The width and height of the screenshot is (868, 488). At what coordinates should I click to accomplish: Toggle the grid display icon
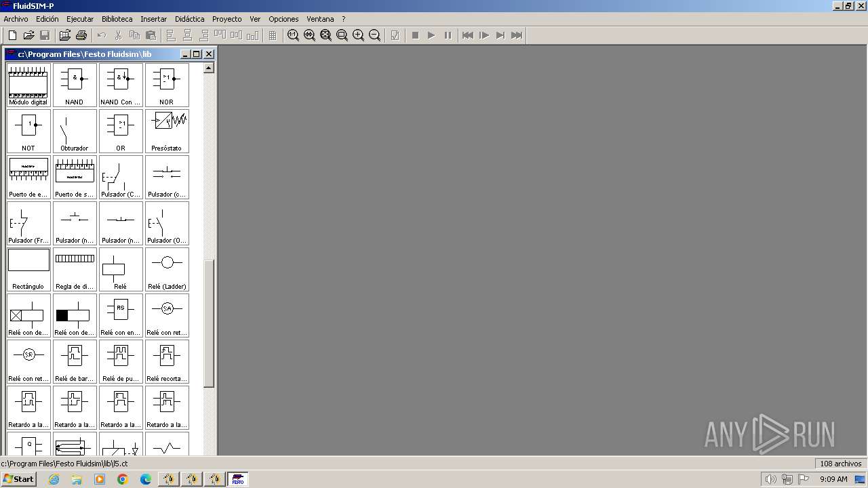point(273,35)
